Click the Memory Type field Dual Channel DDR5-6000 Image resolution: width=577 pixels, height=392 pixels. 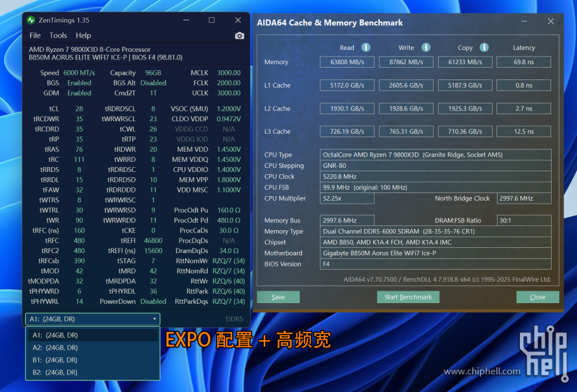click(436, 231)
